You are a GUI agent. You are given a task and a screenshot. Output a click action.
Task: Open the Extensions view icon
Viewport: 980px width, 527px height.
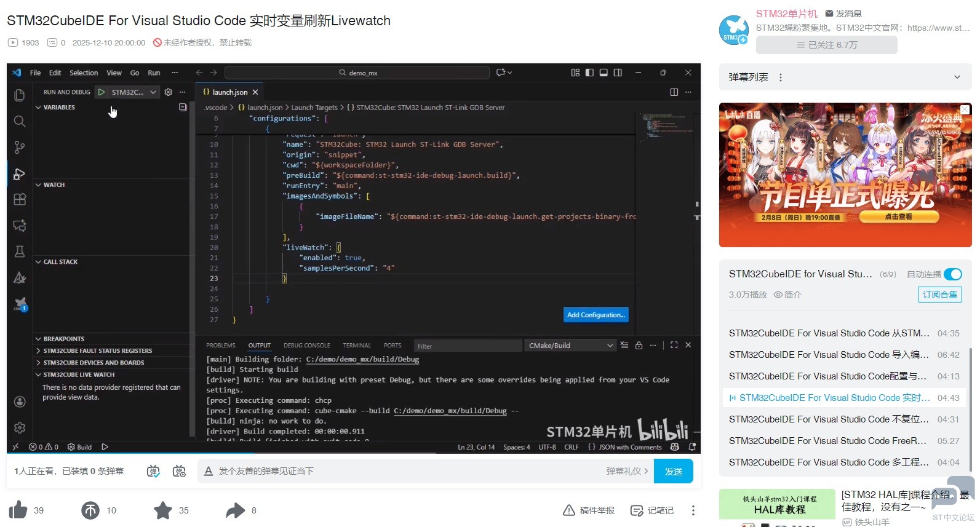click(x=20, y=199)
